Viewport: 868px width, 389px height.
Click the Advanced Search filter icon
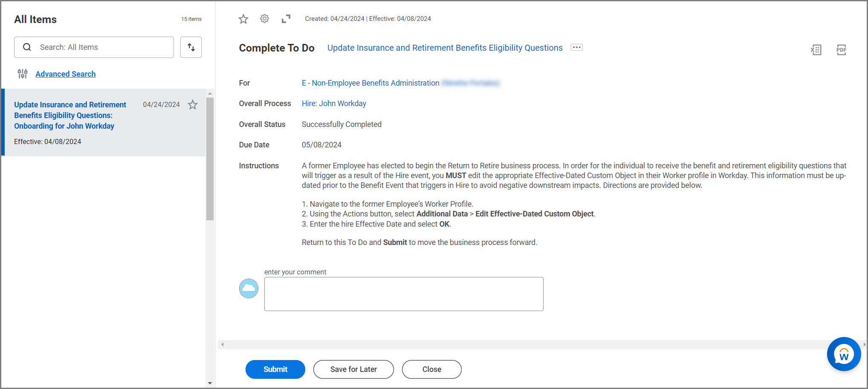tap(23, 74)
